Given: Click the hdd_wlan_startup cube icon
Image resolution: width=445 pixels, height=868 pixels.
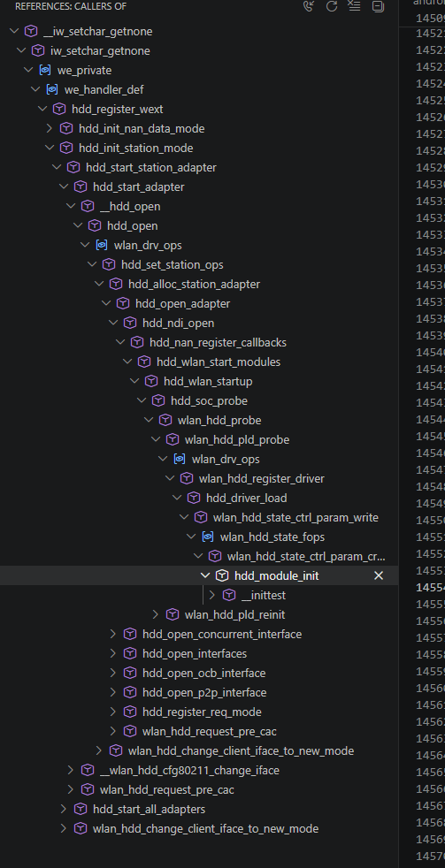Looking at the screenshot, I should pyautogui.click(x=151, y=382).
